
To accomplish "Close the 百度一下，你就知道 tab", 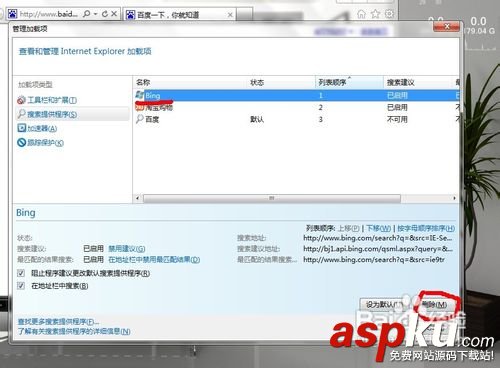I will (x=230, y=15).
